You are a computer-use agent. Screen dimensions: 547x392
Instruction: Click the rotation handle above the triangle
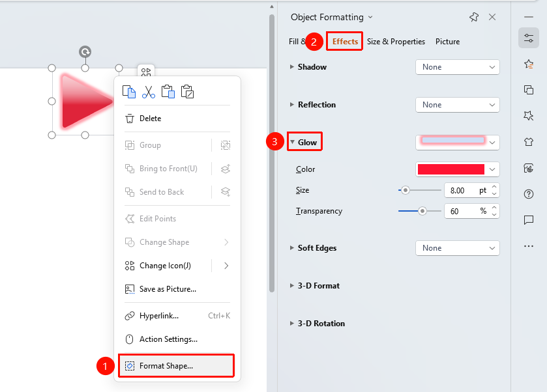[x=85, y=52]
